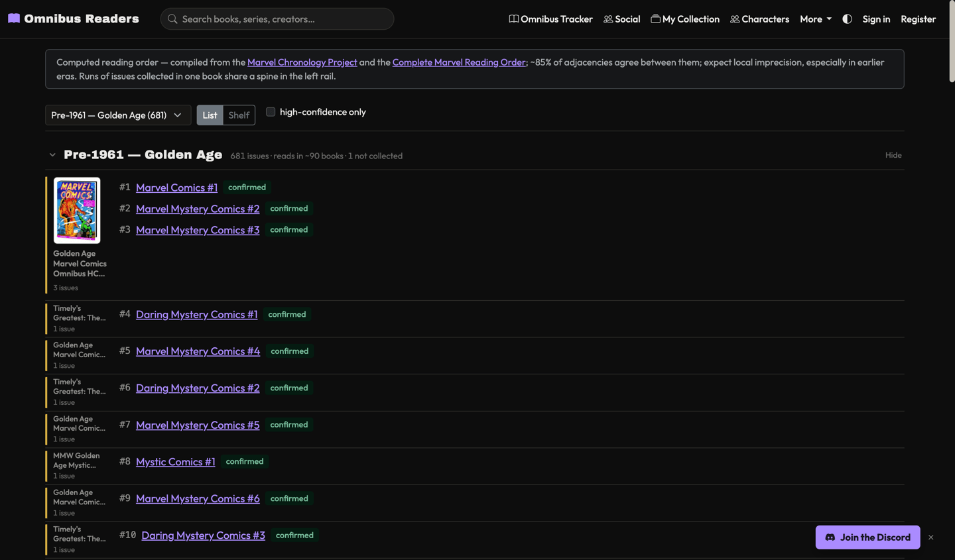
Task: Collapse the Pre-1961 Golden Age section chevron
Action: (x=52, y=155)
